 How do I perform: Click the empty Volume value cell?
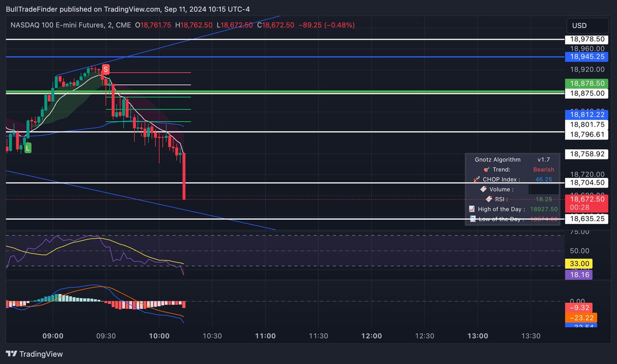point(543,189)
